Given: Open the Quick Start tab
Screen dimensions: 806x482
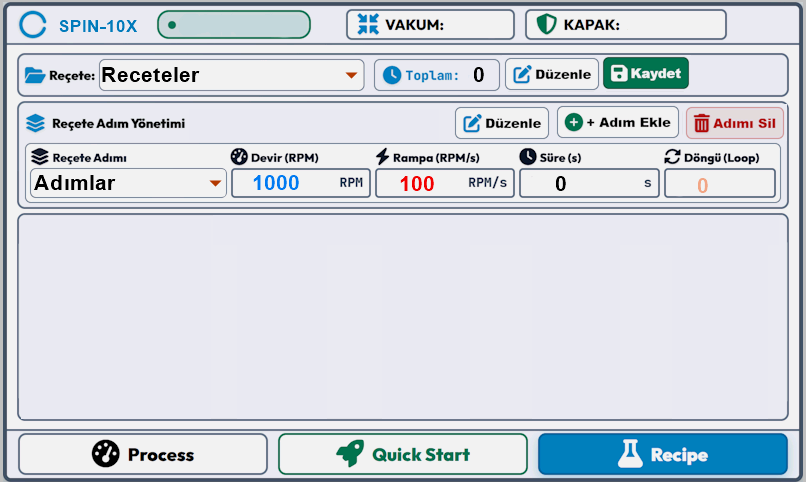Looking at the screenshot, I should pos(403,454).
